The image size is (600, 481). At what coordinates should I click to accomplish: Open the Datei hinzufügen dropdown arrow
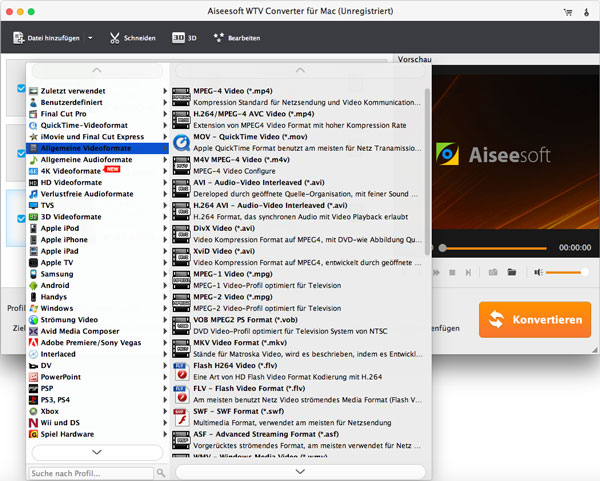(90, 38)
